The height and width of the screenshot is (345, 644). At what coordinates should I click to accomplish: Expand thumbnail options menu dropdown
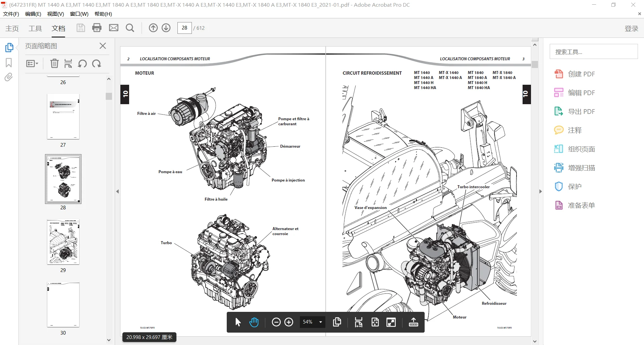pyautogui.click(x=32, y=63)
